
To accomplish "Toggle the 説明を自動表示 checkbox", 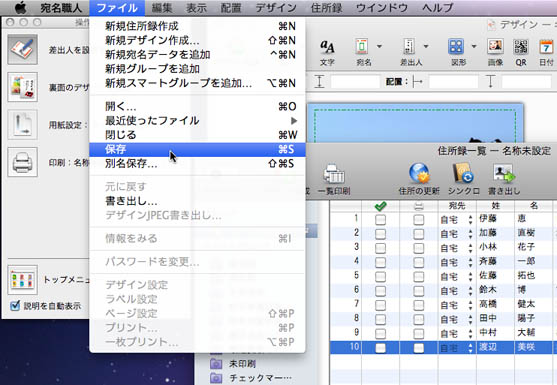I will [x=15, y=305].
